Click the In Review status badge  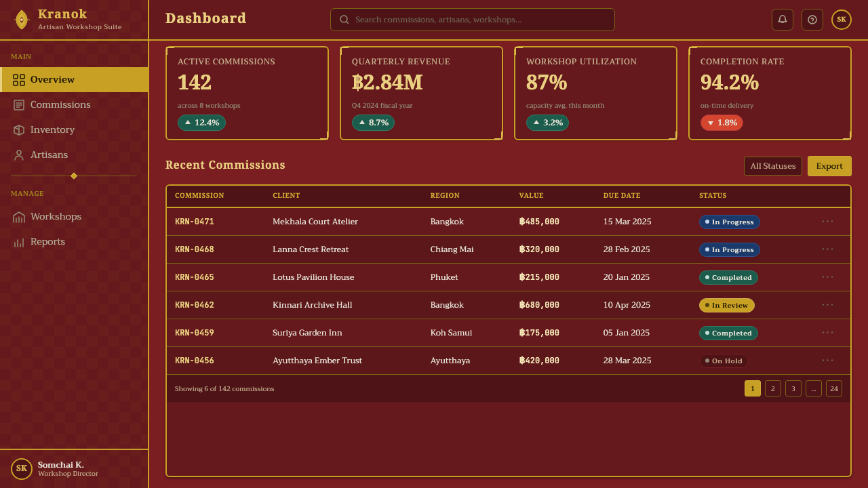(727, 305)
